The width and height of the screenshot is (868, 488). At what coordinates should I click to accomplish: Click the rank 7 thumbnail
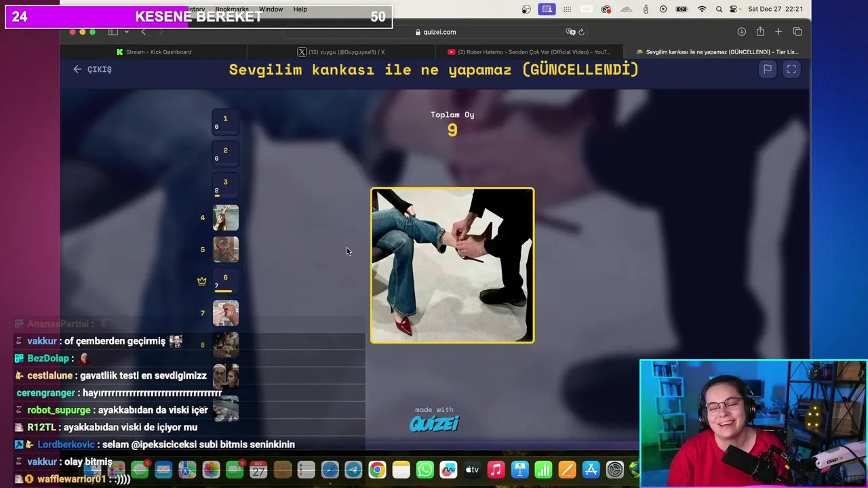click(225, 313)
